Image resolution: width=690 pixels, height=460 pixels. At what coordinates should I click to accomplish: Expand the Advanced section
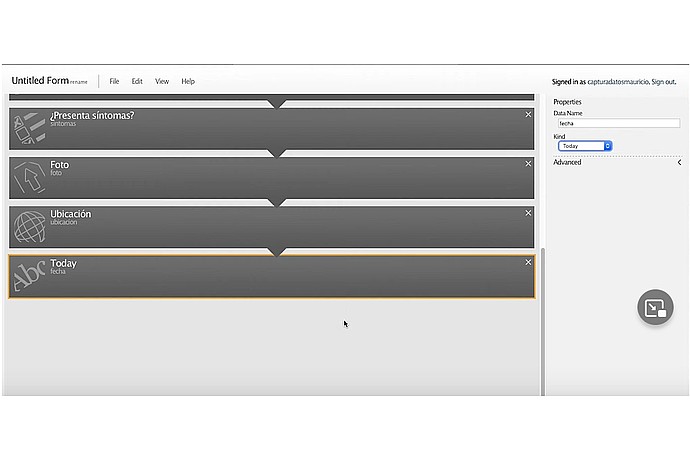point(617,162)
